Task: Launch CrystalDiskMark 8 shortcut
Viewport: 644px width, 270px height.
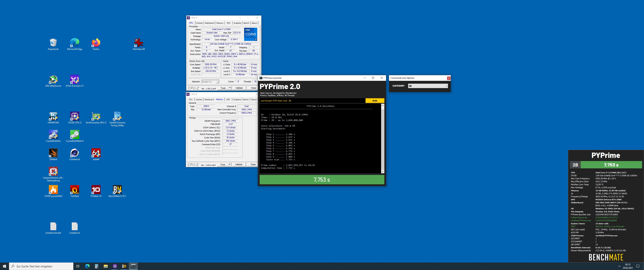Action: tap(75, 136)
